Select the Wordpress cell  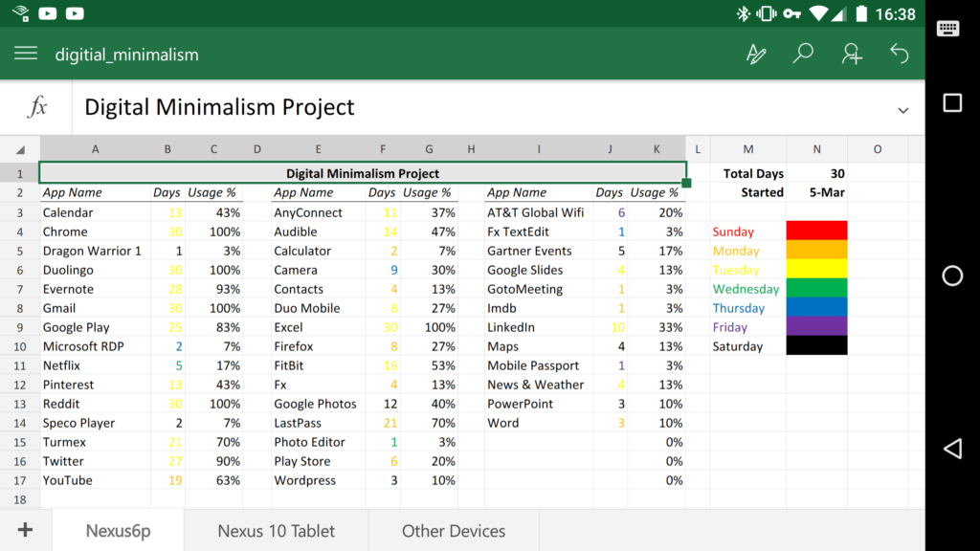pyautogui.click(x=318, y=480)
